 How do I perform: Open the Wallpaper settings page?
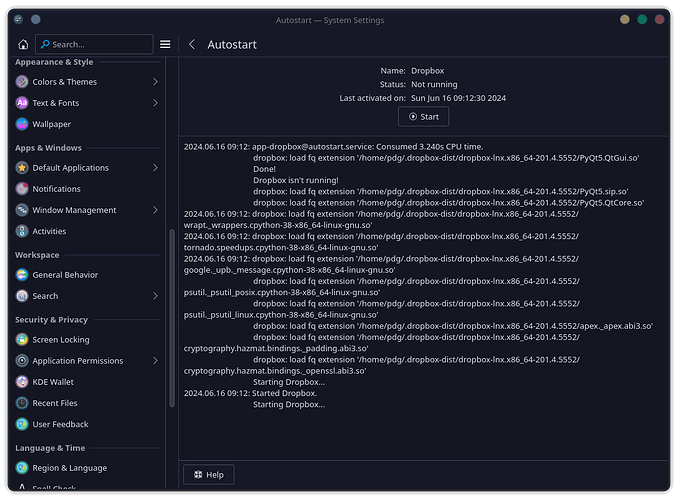click(x=87, y=124)
